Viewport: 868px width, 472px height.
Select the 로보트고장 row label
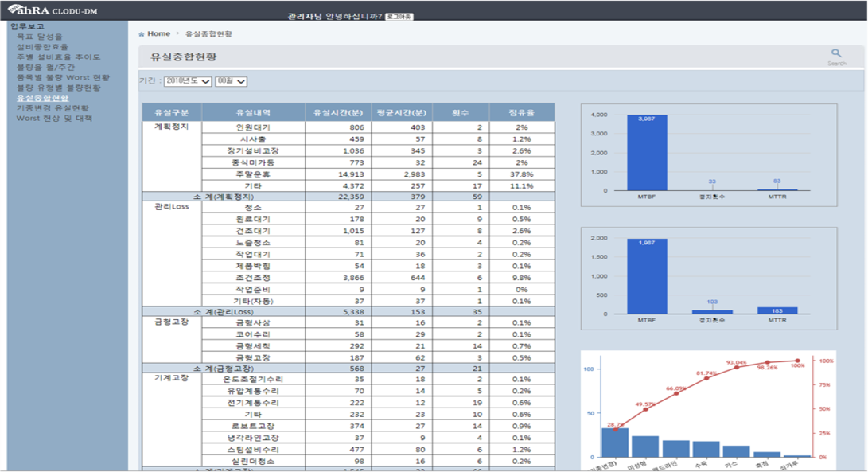pyautogui.click(x=253, y=426)
